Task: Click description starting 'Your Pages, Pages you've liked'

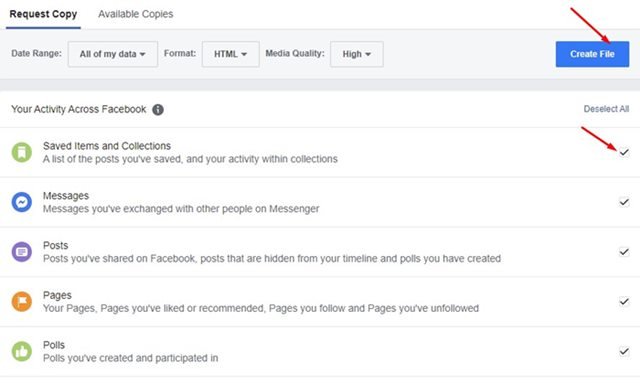Action: [261, 308]
